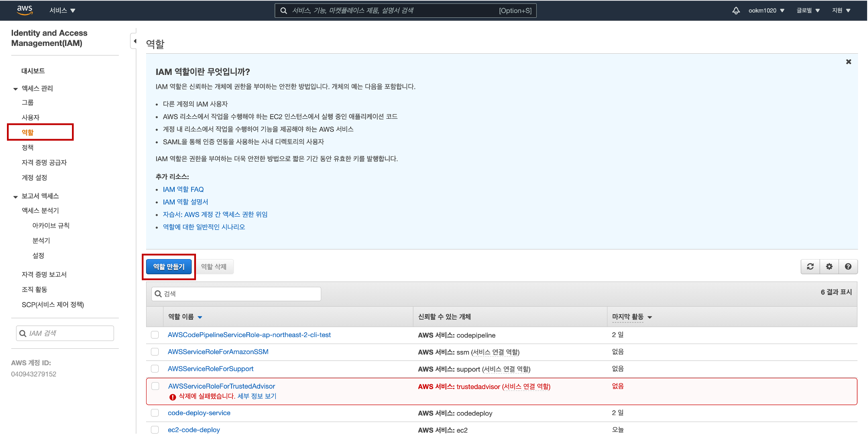Open 설정 under access analyzer

[38, 256]
